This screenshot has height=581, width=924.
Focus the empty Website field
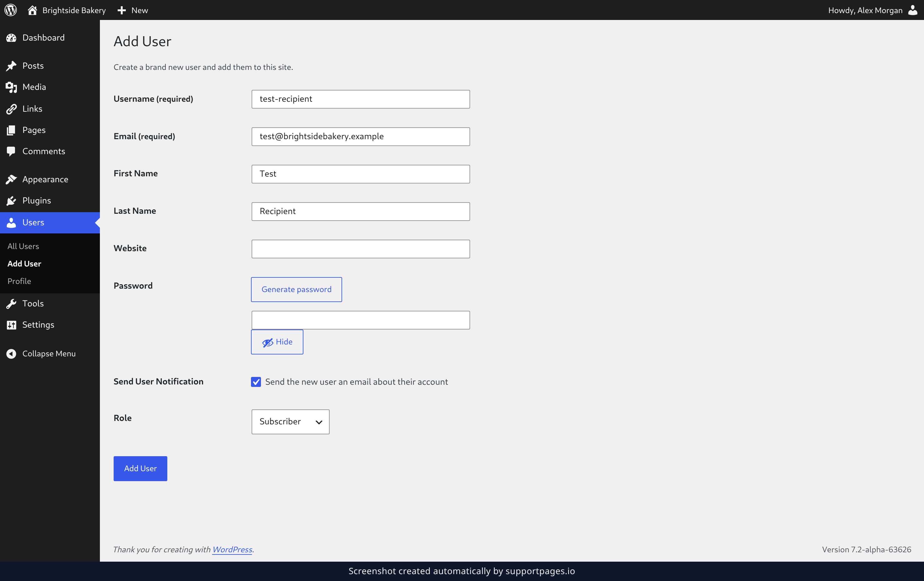point(361,249)
